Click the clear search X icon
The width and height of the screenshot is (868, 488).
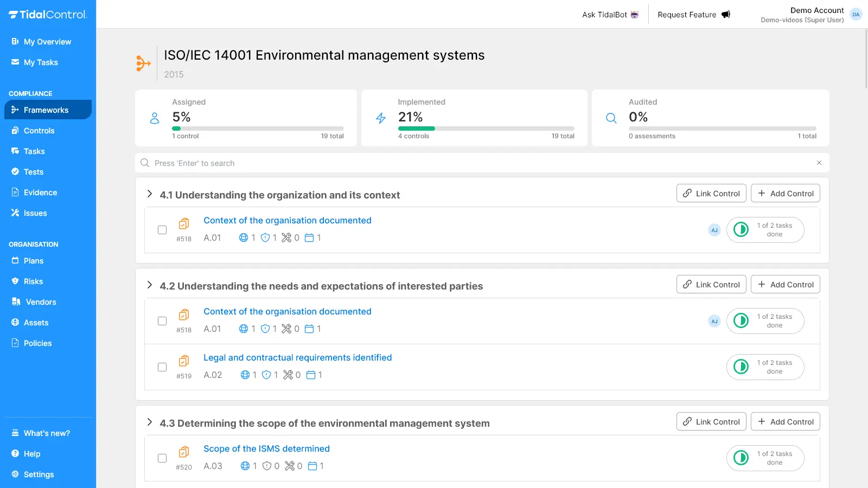click(819, 163)
